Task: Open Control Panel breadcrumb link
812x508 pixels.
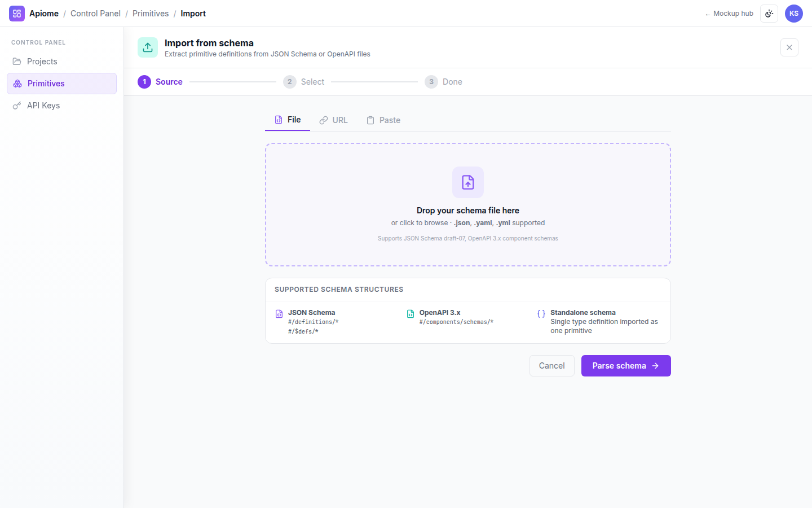Action: 95,14
